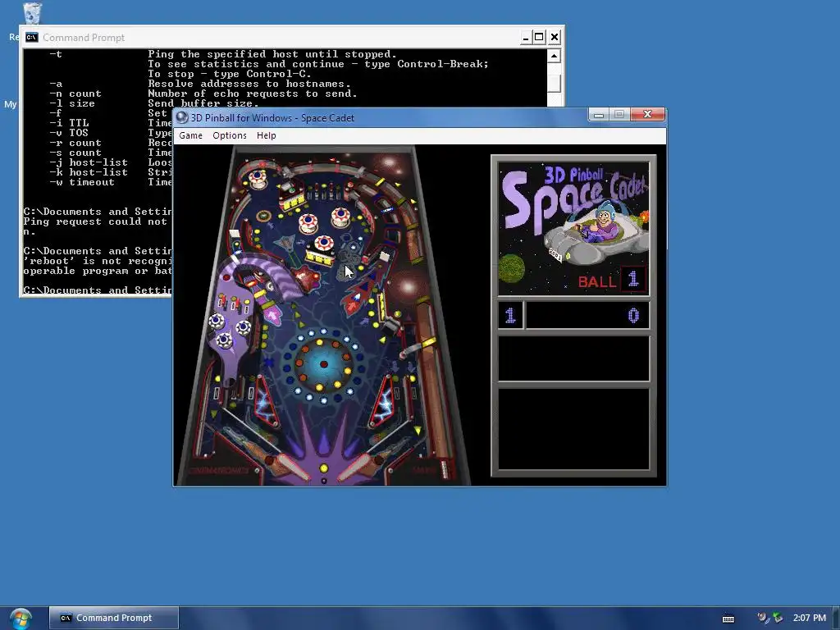Click the "-w timeout" text in Command Prompt
The image size is (840, 630).
click(x=82, y=182)
